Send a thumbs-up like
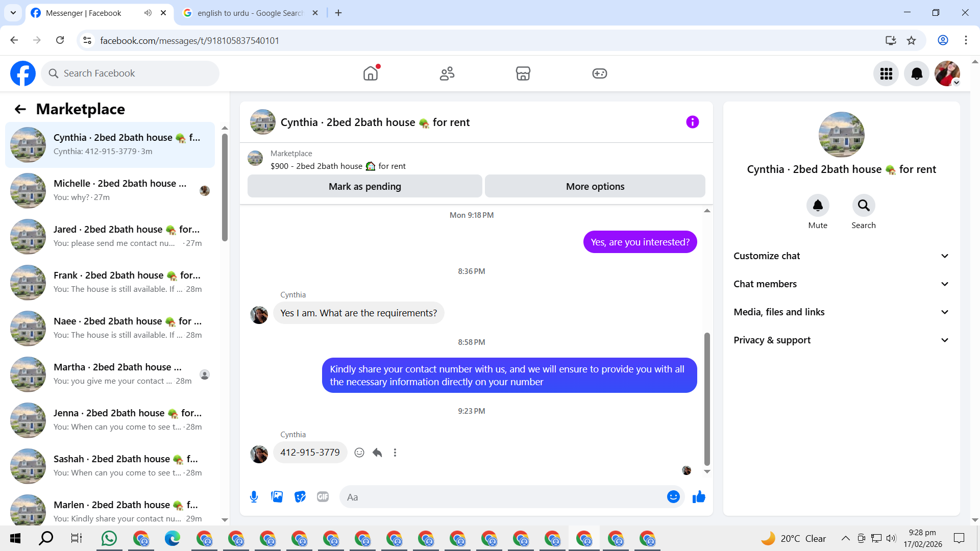980x551 pixels. [x=699, y=497]
